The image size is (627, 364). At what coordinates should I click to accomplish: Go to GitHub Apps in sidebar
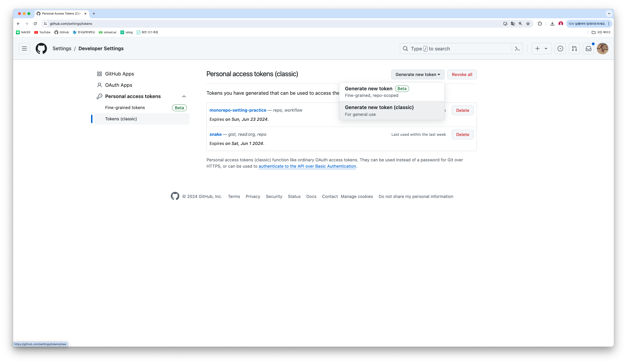(119, 74)
